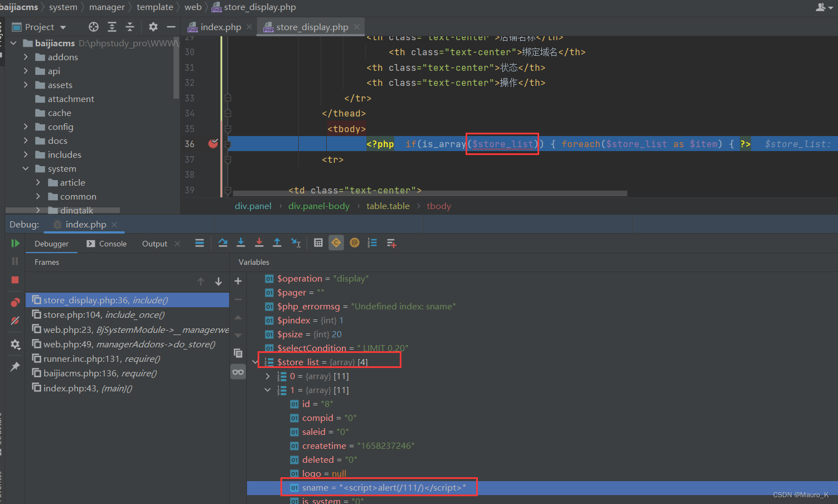Toggle the breakpoint on line 36

click(x=213, y=144)
